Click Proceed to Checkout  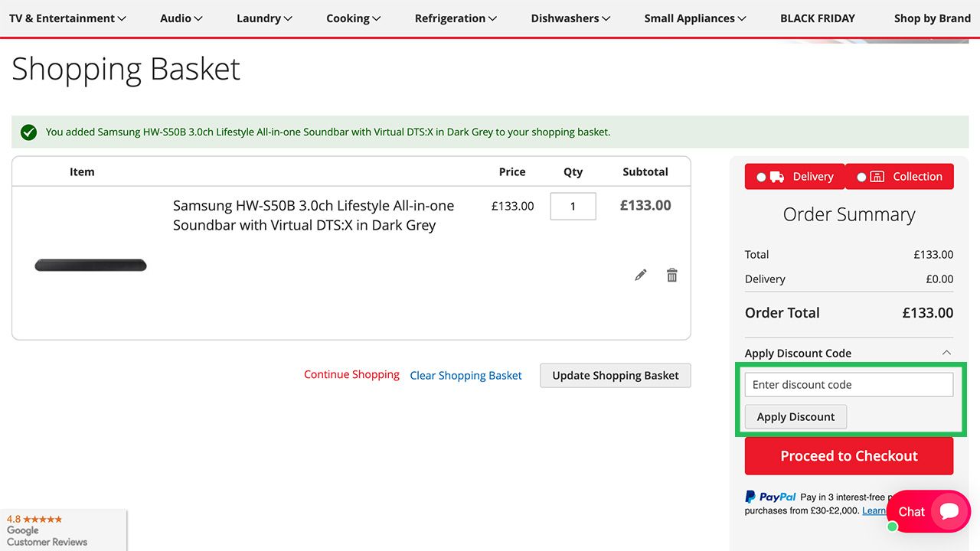pos(849,456)
